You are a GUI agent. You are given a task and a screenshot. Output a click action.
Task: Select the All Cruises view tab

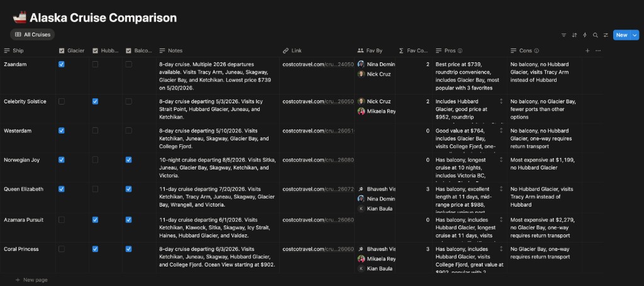tap(32, 35)
